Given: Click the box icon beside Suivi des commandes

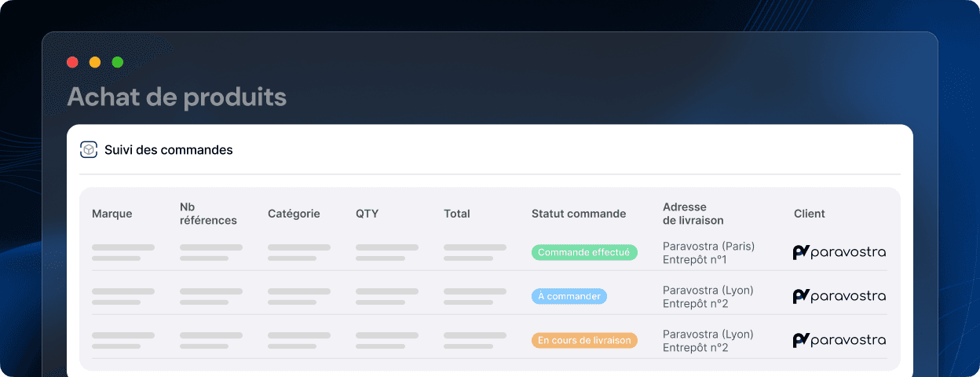Looking at the screenshot, I should [x=89, y=149].
